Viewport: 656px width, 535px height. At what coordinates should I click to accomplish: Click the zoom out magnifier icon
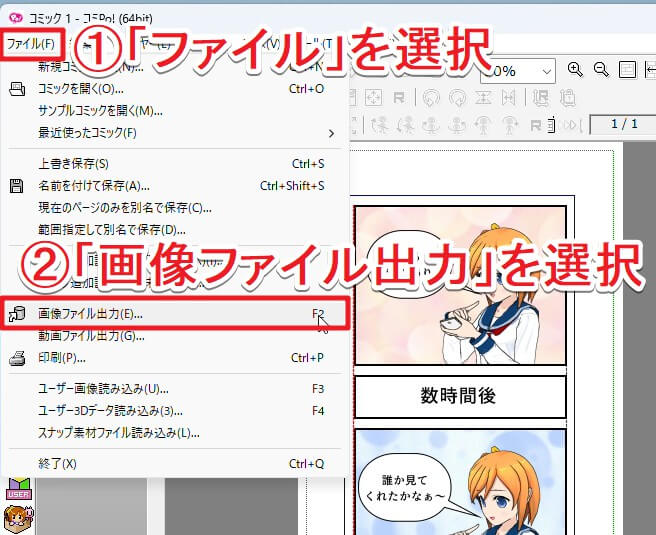[601, 69]
